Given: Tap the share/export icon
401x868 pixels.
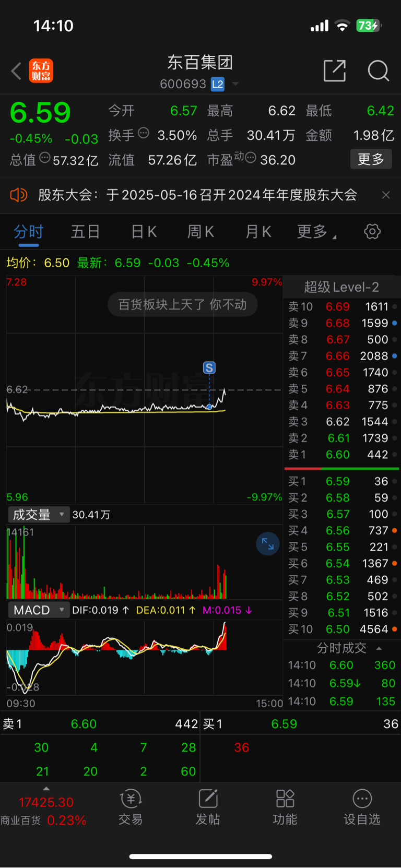Looking at the screenshot, I should 335,70.
